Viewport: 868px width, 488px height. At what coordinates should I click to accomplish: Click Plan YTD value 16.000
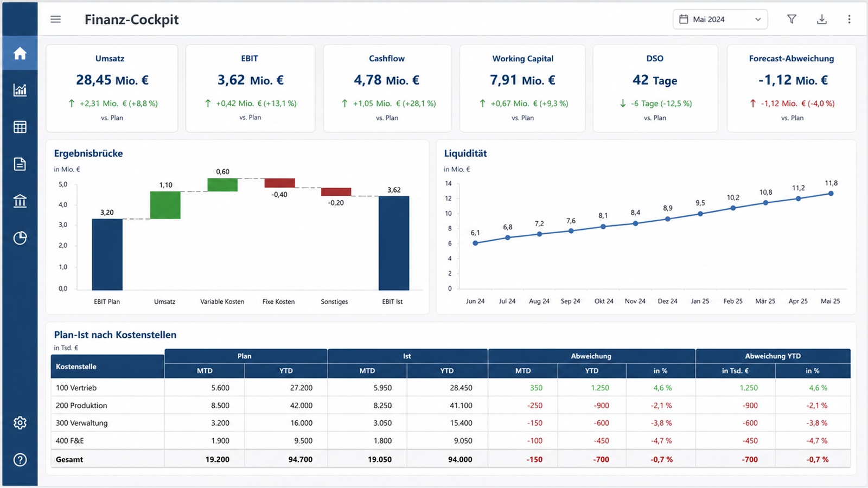(301, 423)
